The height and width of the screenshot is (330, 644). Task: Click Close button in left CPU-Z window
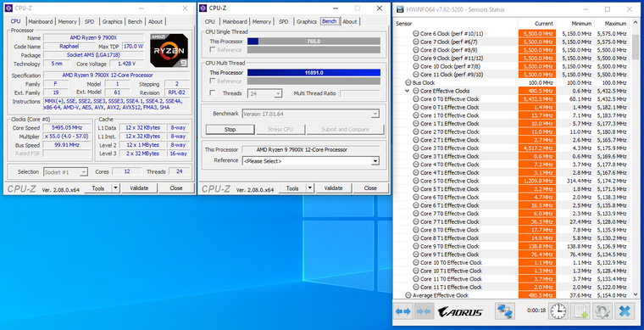175,188
